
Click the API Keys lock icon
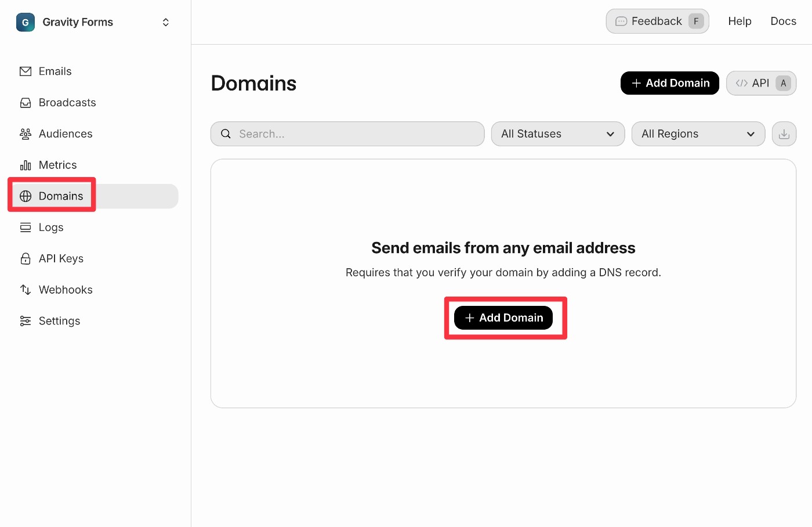[26, 259]
